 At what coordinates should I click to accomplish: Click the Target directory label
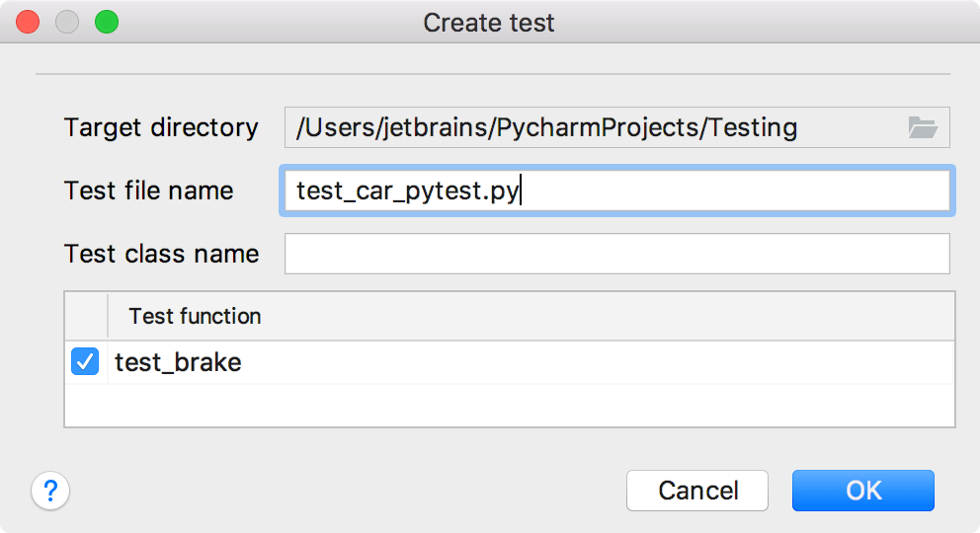tap(161, 127)
